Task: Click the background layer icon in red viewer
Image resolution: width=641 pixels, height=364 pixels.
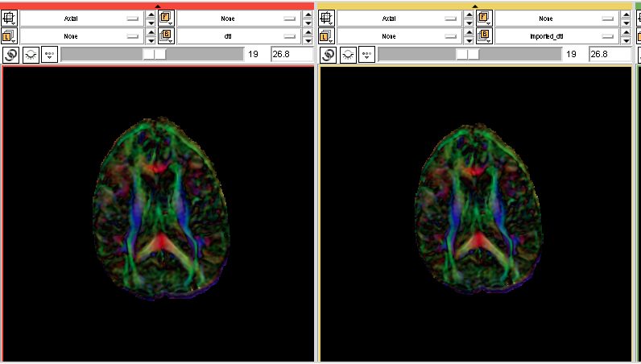Action: point(167,35)
